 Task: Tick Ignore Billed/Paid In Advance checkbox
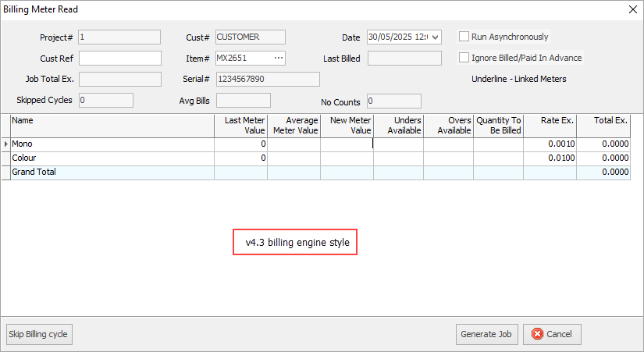[x=464, y=58]
